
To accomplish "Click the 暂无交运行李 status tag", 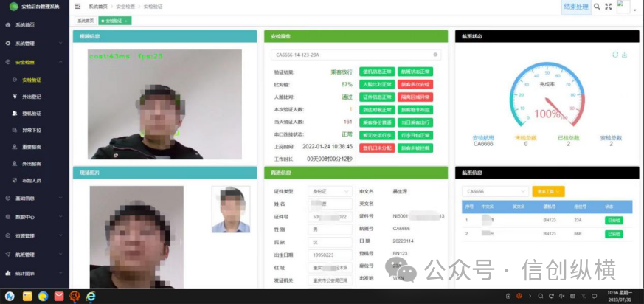I will coord(377,135).
